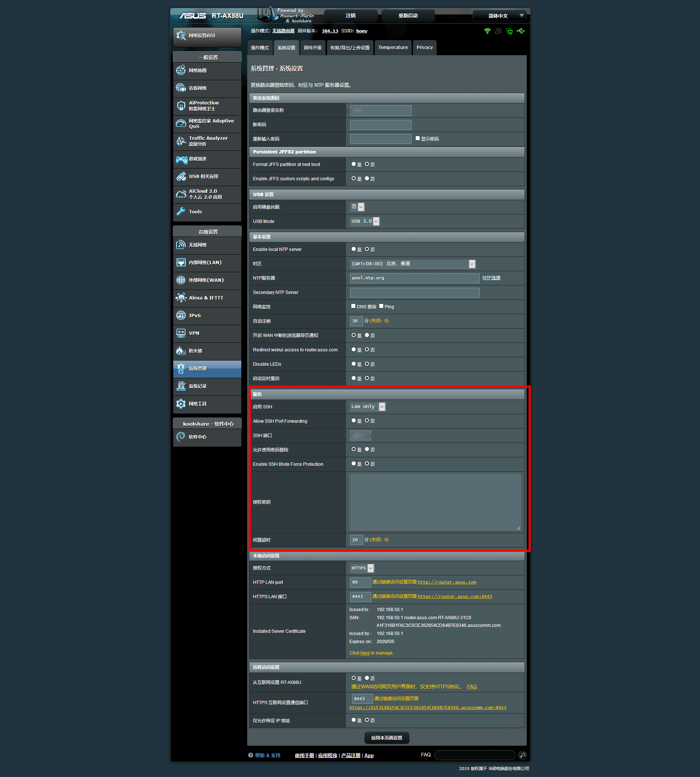This screenshot has width=700, height=777.
Task: Select 是 for Allow SSH Port Forwarding
Action: (x=353, y=421)
